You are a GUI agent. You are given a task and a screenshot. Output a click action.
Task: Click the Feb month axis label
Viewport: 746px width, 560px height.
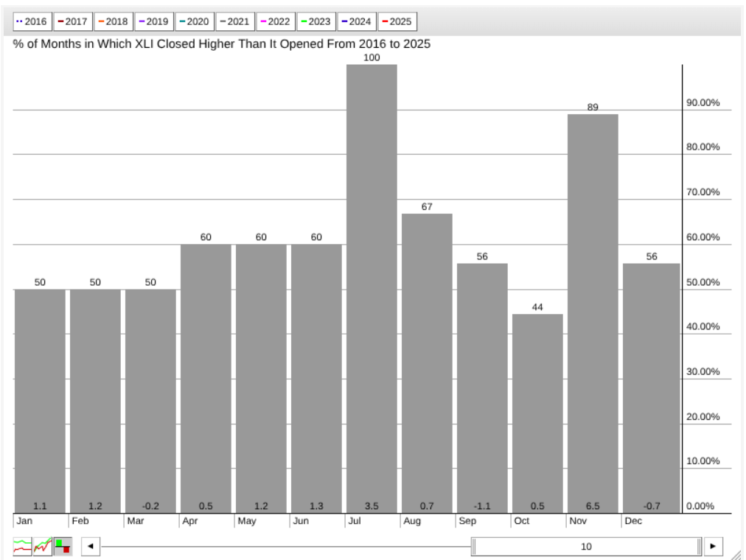pyautogui.click(x=80, y=521)
